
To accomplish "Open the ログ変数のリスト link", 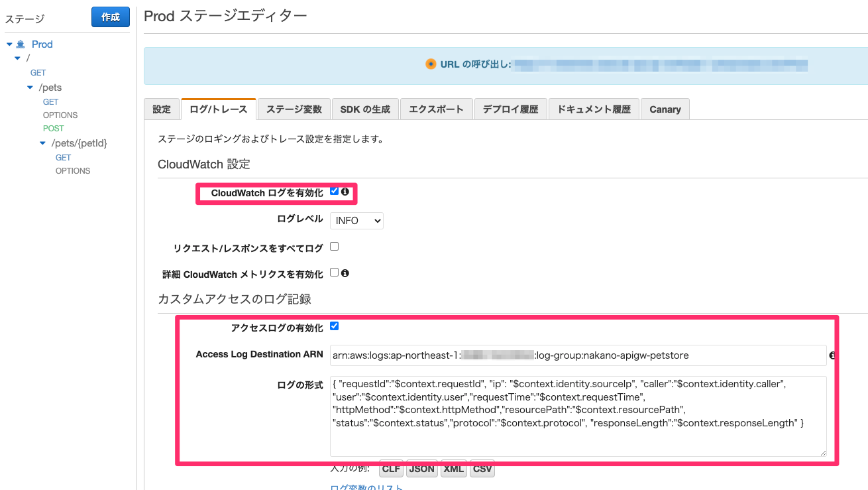I will 366,487.
